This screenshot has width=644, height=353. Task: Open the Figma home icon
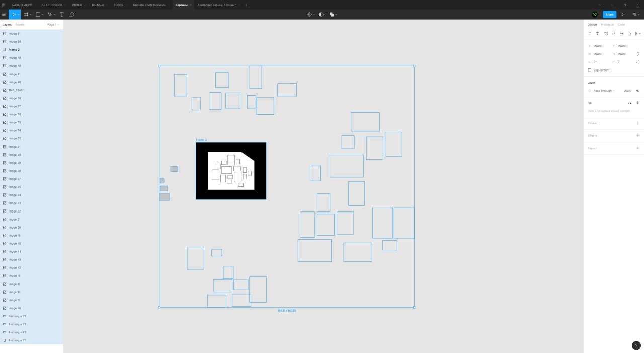[x=4, y=5]
